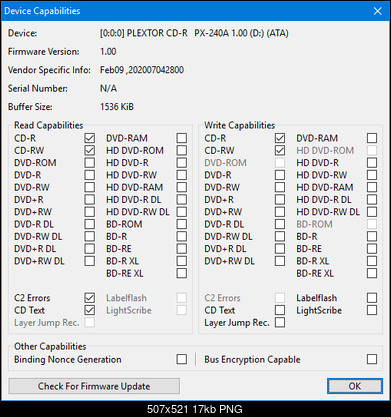This screenshot has width=391, height=417.
Task: Toggle HD DVD-R DL checkbox under Read Capabilities
Action: pos(182,199)
